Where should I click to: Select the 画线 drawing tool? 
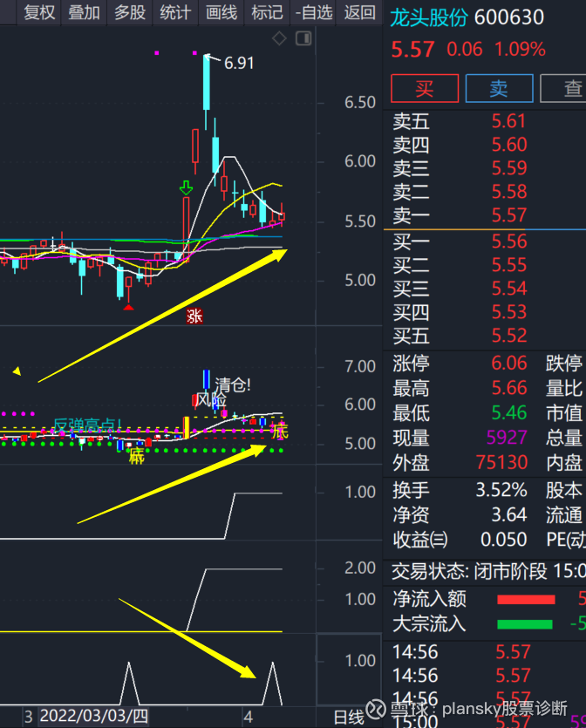tap(221, 12)
